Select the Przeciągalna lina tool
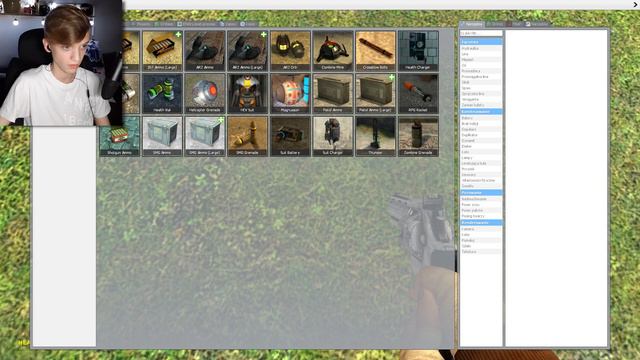This screenshot has height=360, width=640. click(x=481, y=77)
